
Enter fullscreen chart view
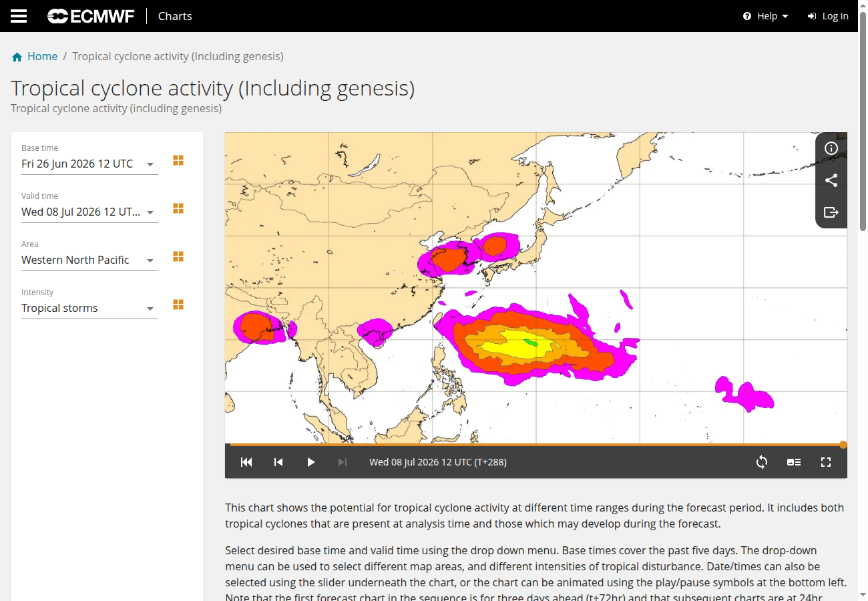[826, 462]
